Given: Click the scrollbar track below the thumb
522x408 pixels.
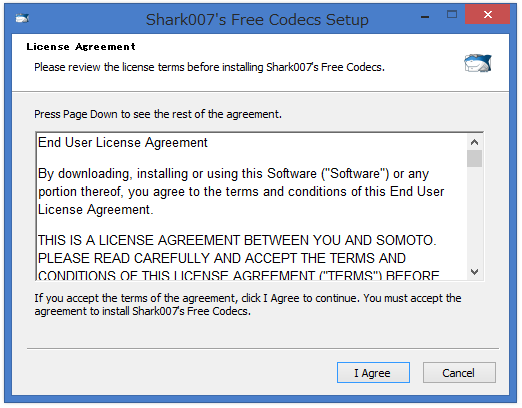Looking at the screenshot, I should pos(474,215).
